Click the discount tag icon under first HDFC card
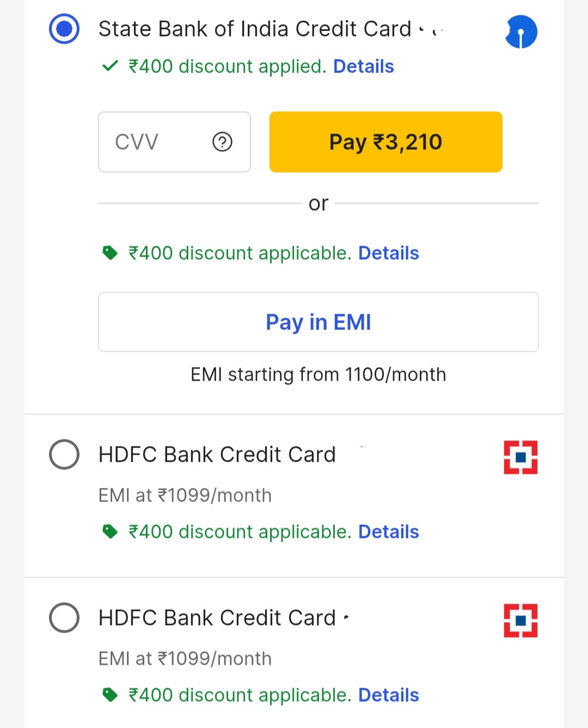 [111, 531]
